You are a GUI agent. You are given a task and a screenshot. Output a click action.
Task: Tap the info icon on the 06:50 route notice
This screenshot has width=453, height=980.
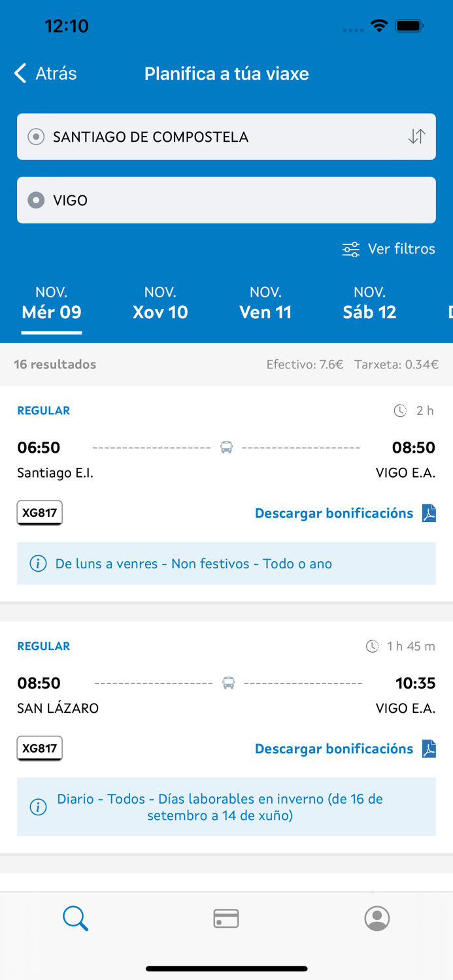[38, 563]
